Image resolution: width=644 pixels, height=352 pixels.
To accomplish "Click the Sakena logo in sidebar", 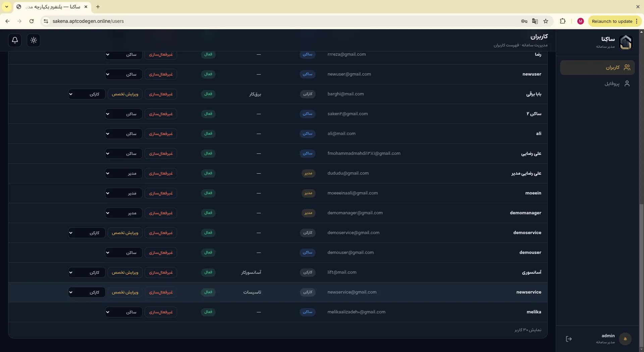I will (626, 42).
